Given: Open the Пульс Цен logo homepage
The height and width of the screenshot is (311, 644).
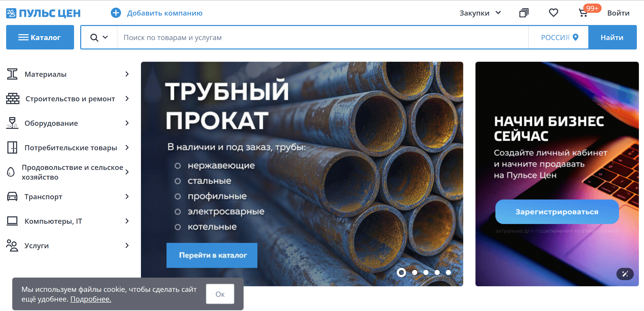Looking at the screenshot, I should pos(43,13).
